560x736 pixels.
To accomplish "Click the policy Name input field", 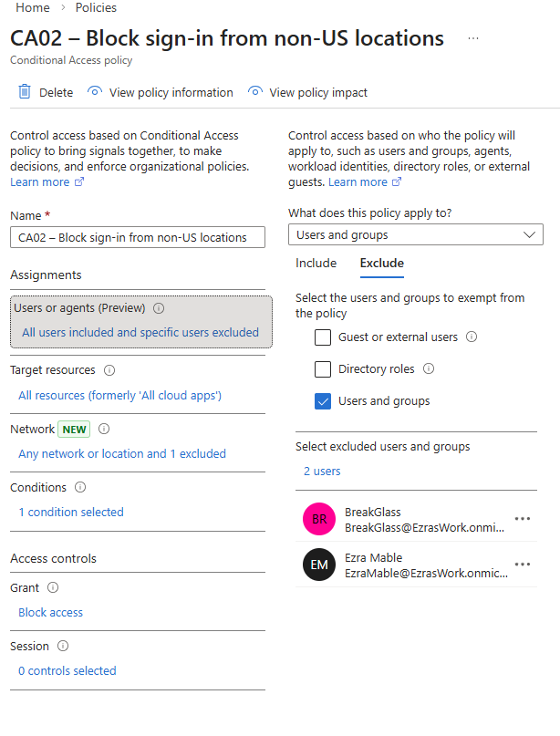I will 137,238.
